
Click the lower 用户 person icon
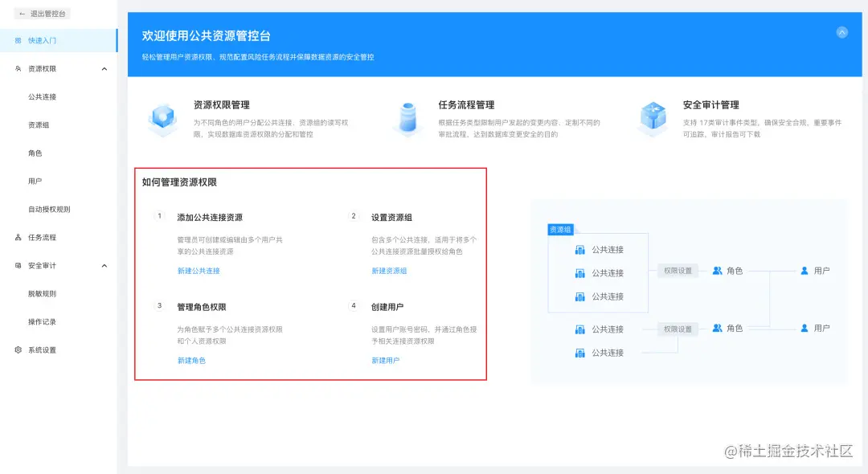[x=805, y=329]
